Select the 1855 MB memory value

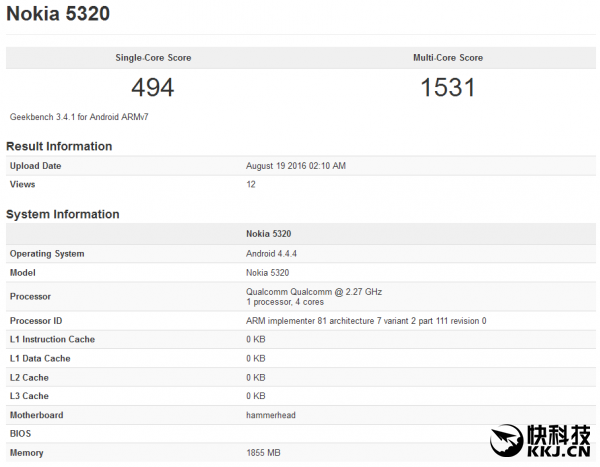265,453
